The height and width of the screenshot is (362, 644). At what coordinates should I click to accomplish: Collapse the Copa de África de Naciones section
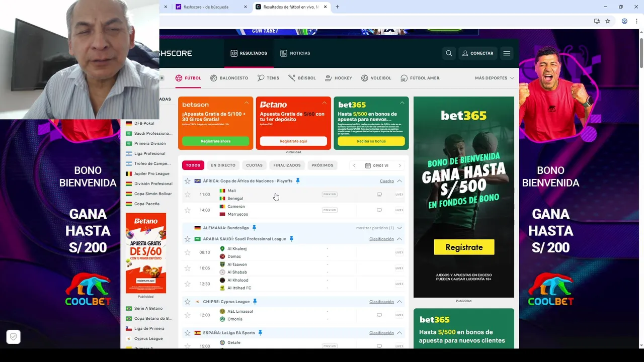[x=399, y=181]
